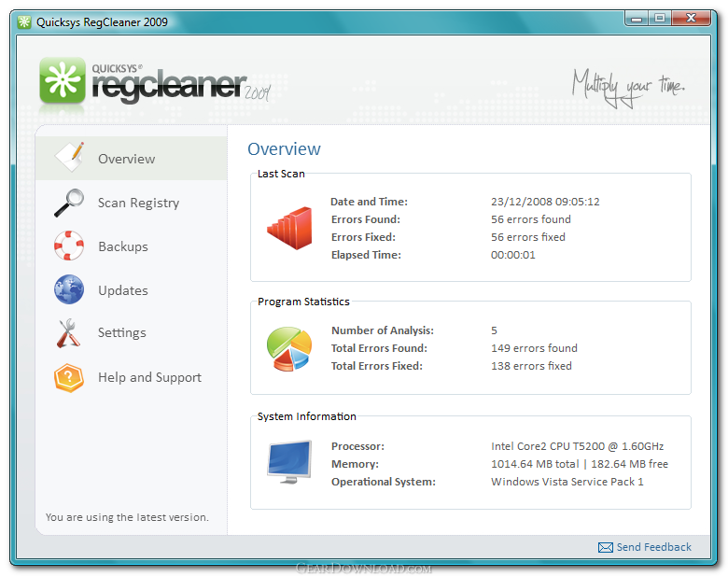This screenshot has width=728, height=576.
Task: Click the window title "Quicksys RegCleaner 2009"
Action: 102,22
